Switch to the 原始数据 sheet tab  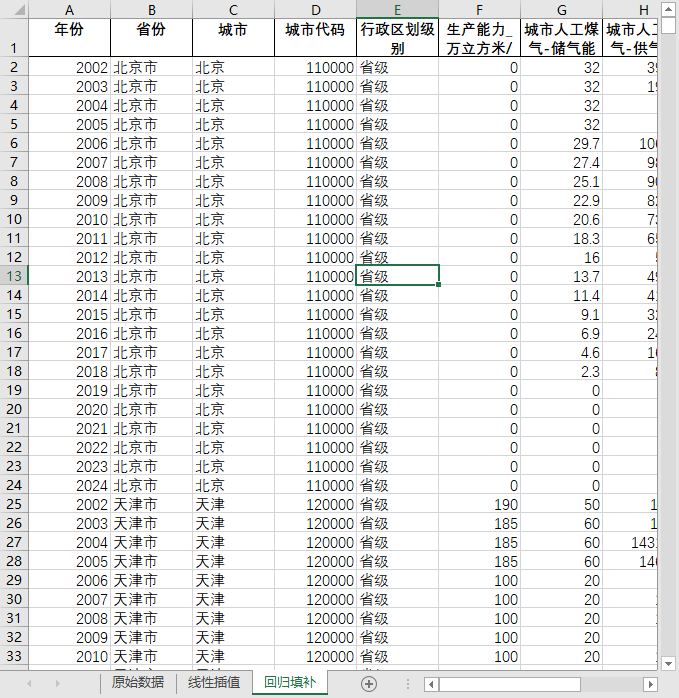pos(138,682)
